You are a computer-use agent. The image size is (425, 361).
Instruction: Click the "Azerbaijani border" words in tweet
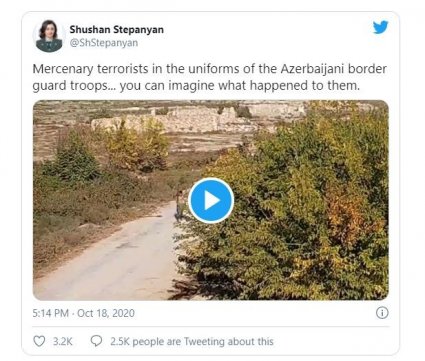click(334, 69)
